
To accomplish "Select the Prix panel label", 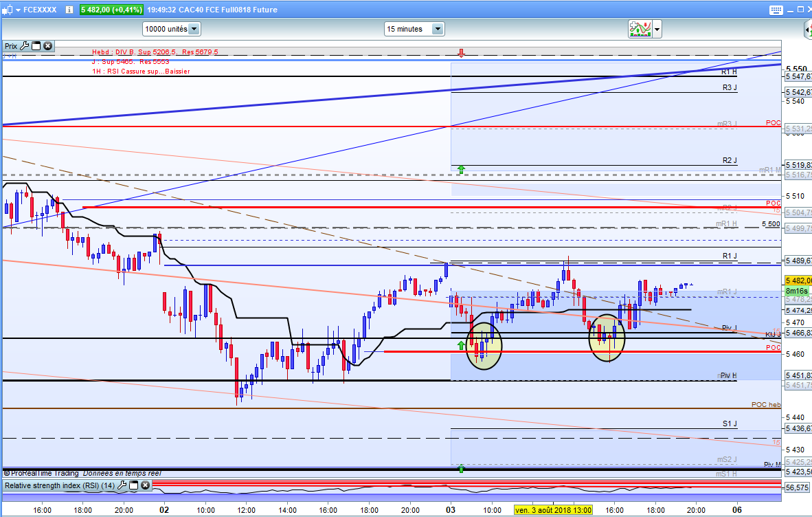I will click(x=11, y=46).
